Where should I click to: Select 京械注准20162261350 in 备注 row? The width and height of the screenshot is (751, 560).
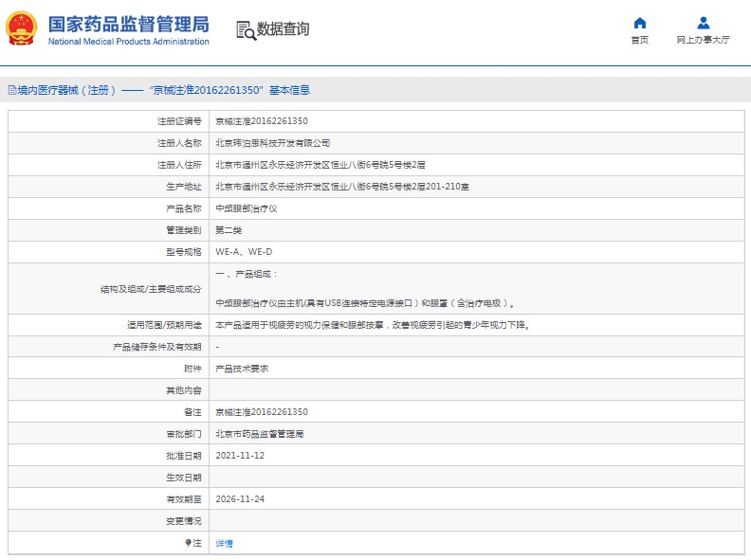click(x=262, y=411)
